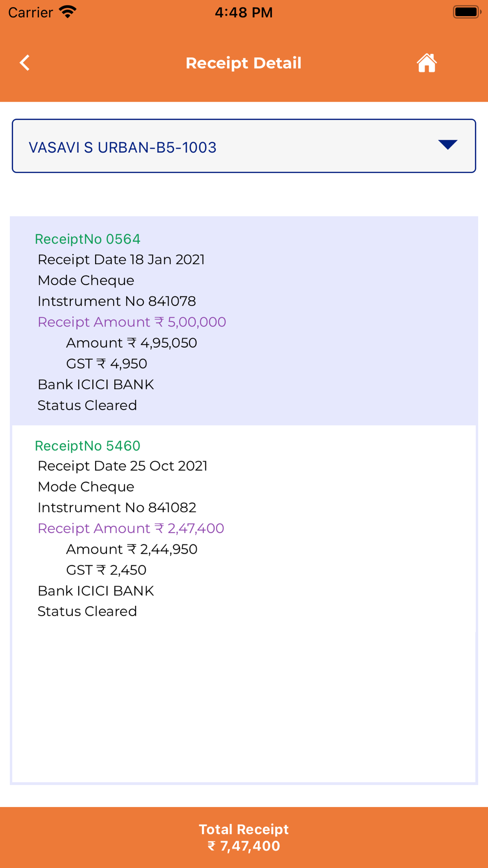Viewport: 488px width, 868px height.
Task: Tap Instrument No 841078 row
Action: (x=117, y=301)
